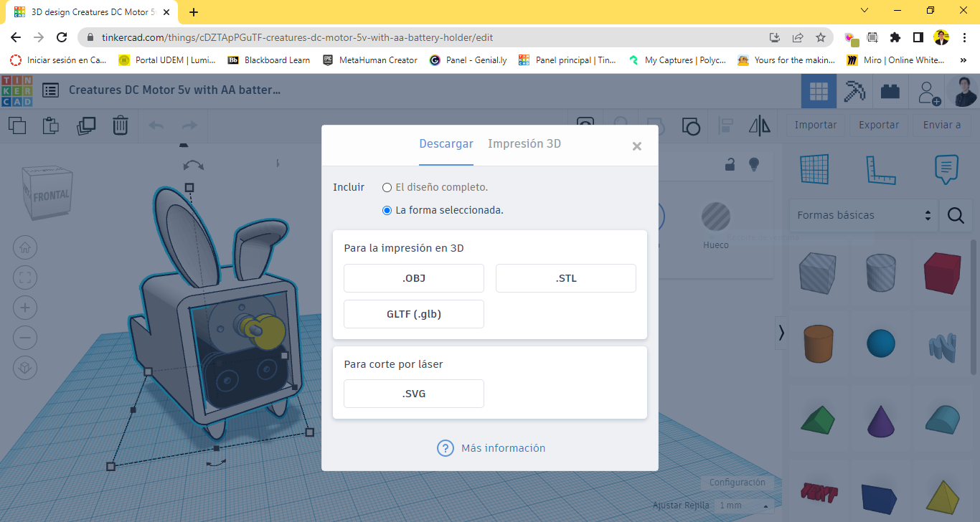Search shapes with the magnifier icon
980x522 pixels.
coord(956,215)
